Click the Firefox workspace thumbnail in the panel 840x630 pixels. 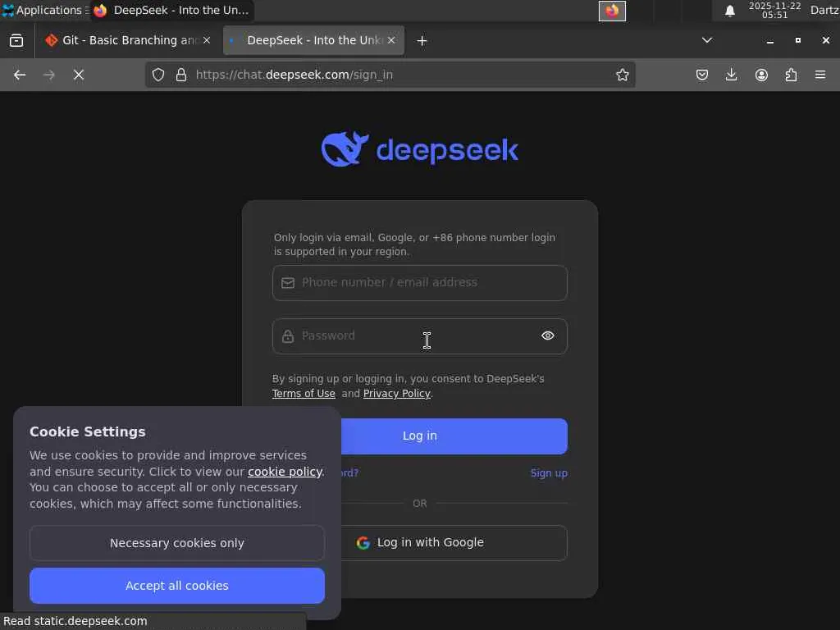click(612, 11)
